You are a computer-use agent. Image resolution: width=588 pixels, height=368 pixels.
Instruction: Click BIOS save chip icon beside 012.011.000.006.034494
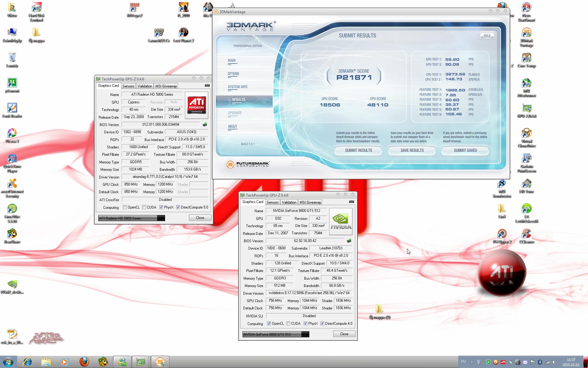click(x=205, y=125)
